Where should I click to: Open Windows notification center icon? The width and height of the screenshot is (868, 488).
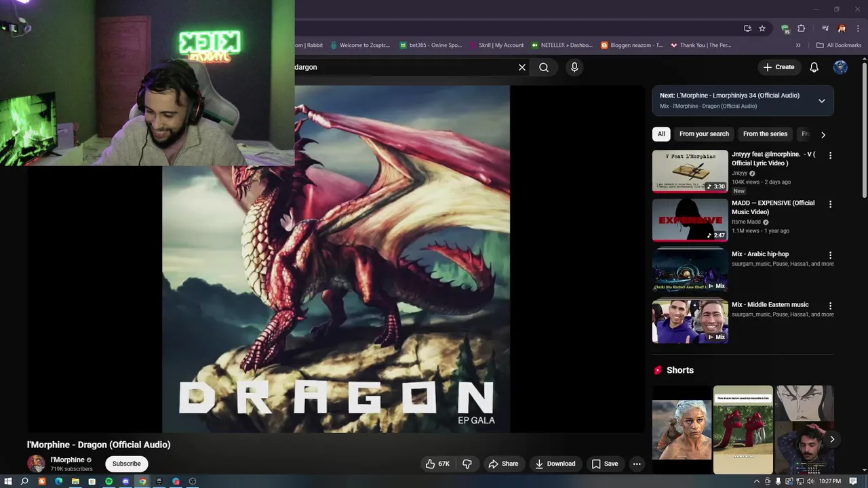(853, 481)
